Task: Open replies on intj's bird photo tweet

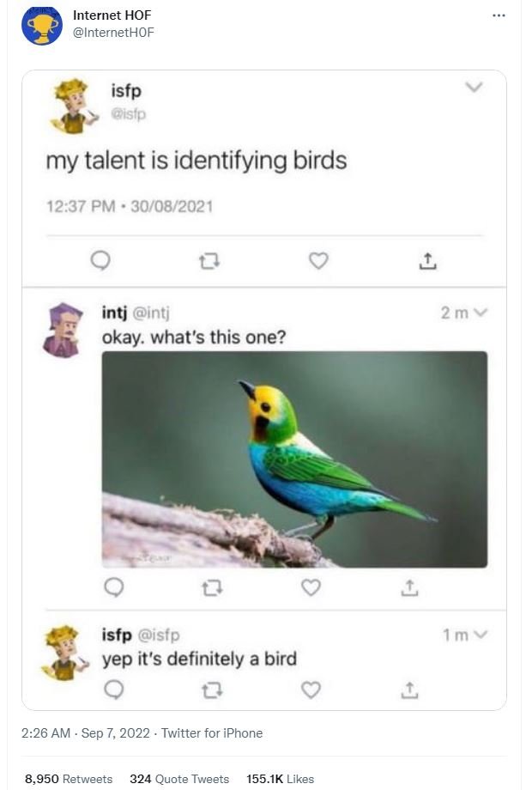Action: click(x=116, y=588)
